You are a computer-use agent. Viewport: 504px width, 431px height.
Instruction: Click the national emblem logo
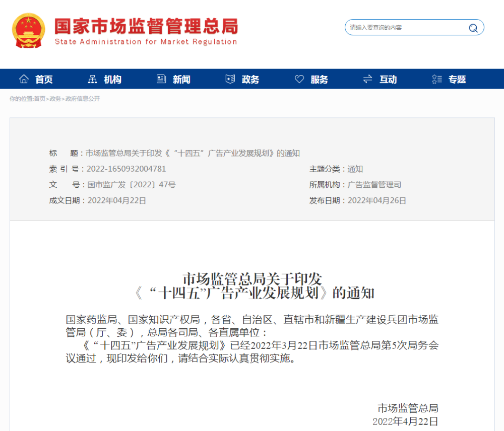(29, 31)
